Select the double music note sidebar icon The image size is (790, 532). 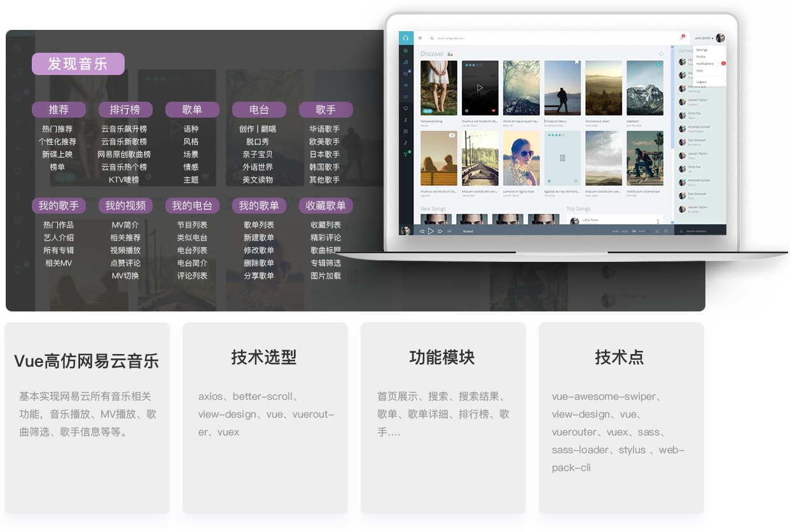coord(406,62)
